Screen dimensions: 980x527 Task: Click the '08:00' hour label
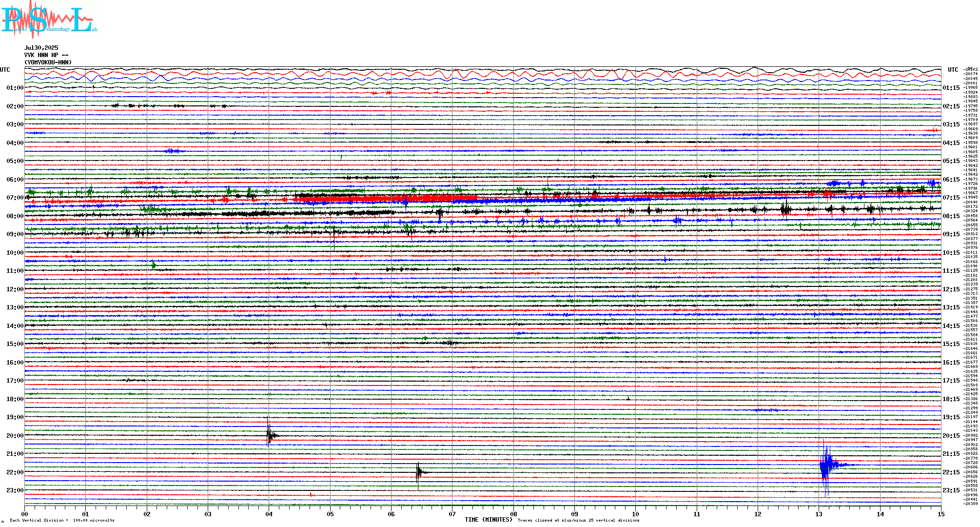click(15, 216)
